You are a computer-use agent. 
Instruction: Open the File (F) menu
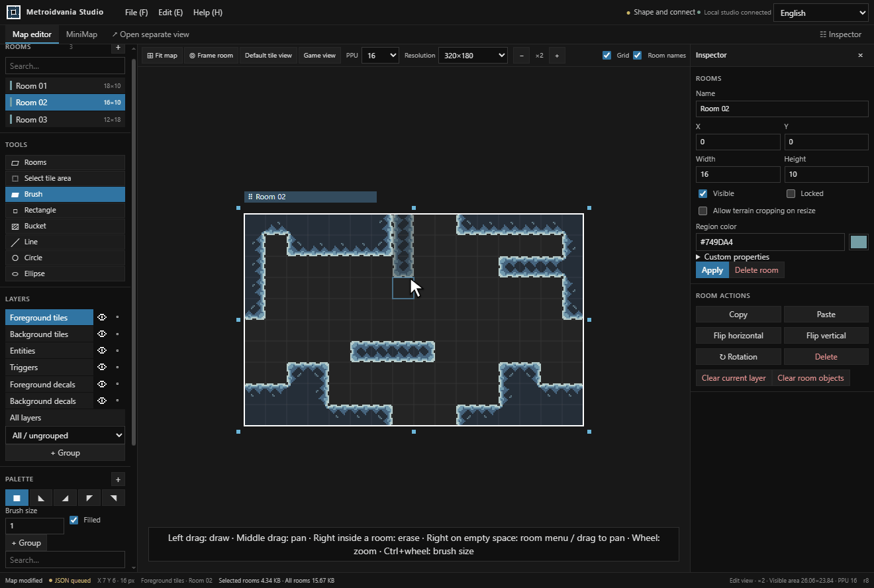coord(136,13)
